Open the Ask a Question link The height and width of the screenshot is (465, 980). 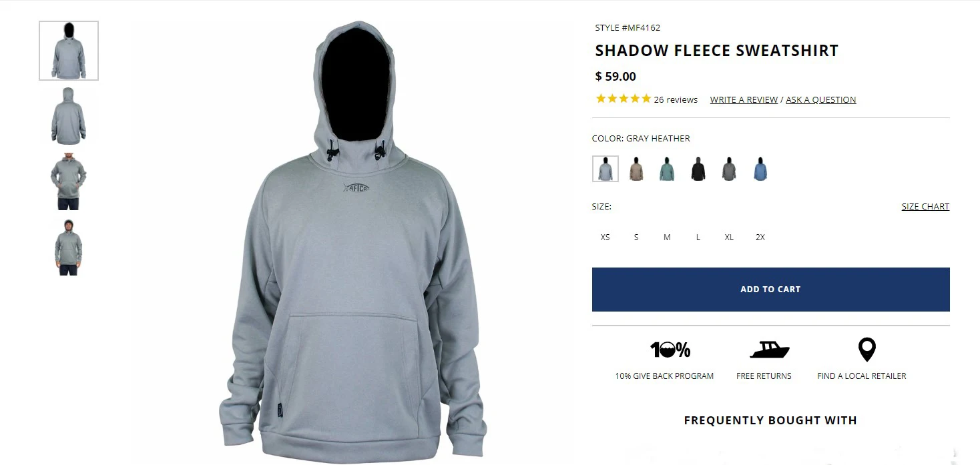(x=820, y=100)
